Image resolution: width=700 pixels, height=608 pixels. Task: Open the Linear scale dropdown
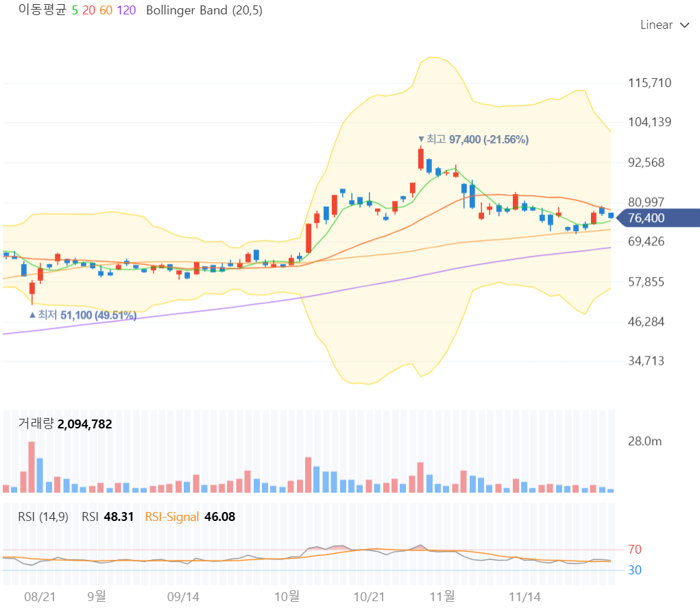coord(664,25)
